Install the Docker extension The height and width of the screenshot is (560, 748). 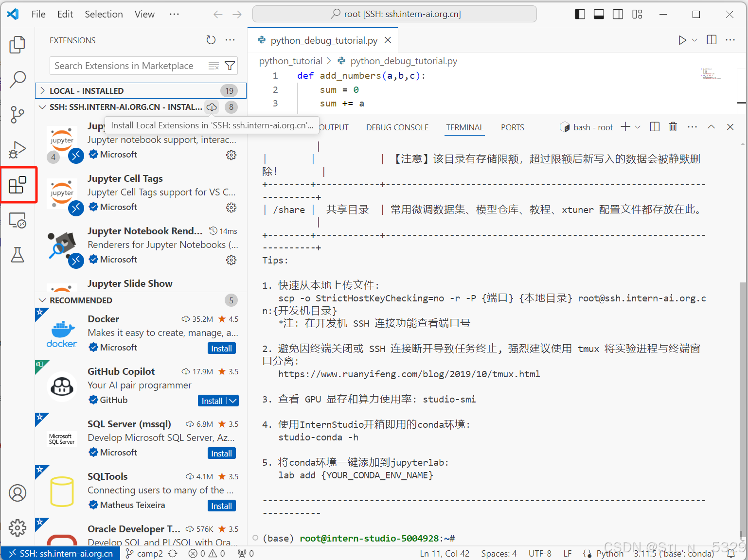[x=222, y=348]
